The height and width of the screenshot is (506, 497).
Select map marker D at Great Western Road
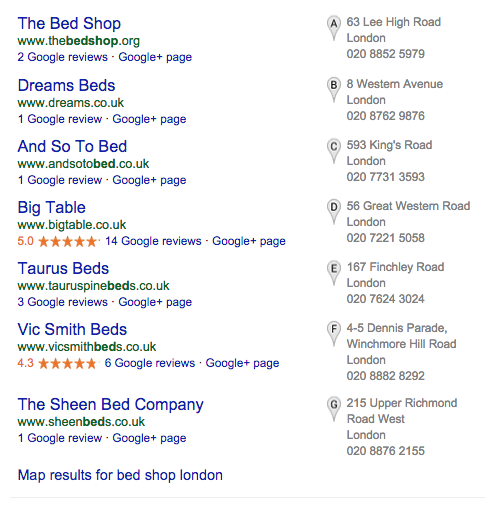pos(333,212)
